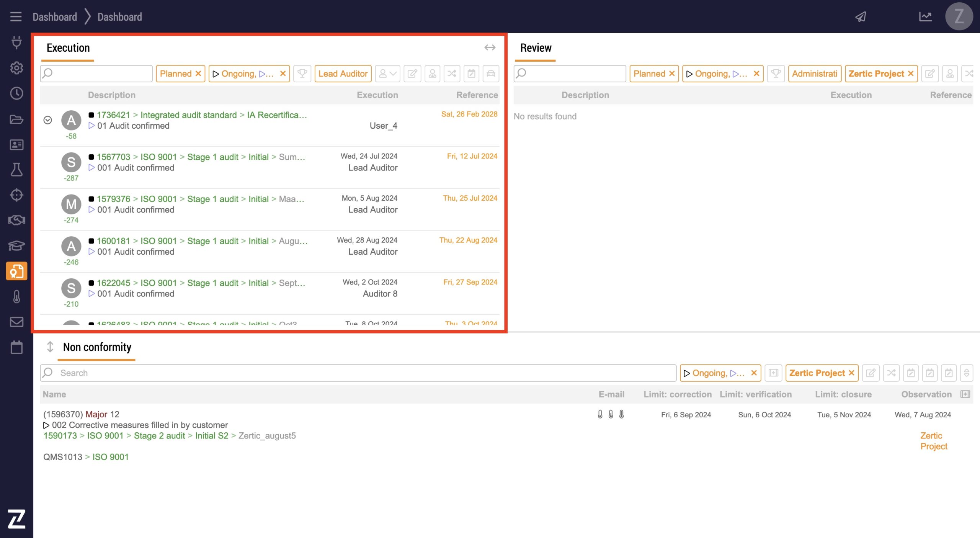Image resolution: width=980 pixels, height=538 pixels.
Task: Expand the row for audit 1736421
Action: tap(47, 120)
